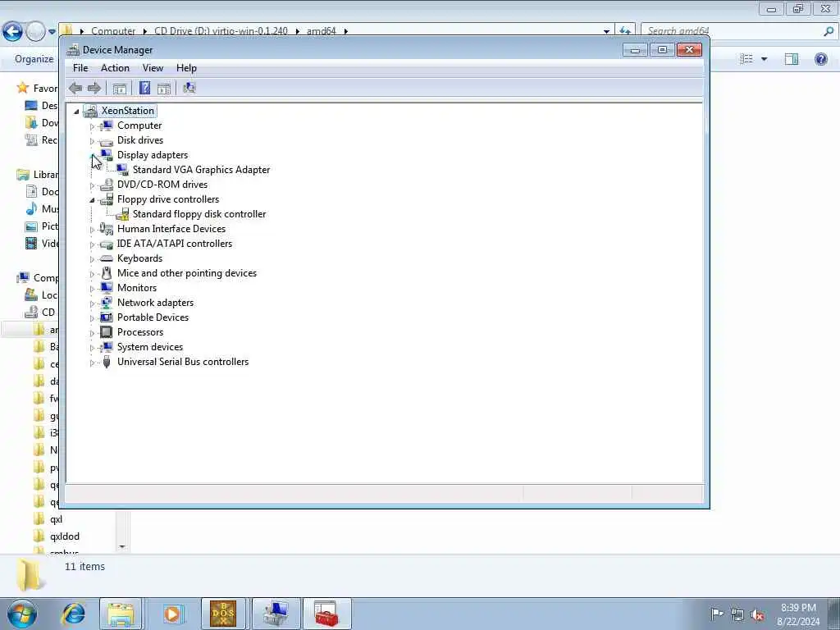This screenshot has width=840, height=630.
Task: Click the Device Manager taskbar icon
Action: point(276,614)
